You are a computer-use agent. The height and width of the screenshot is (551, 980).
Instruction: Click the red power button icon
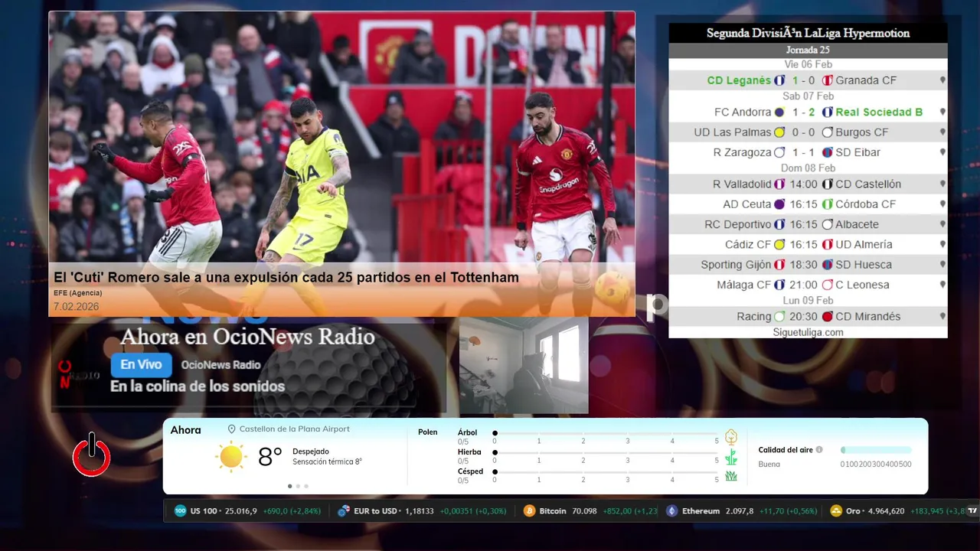(x=92, y=455)
